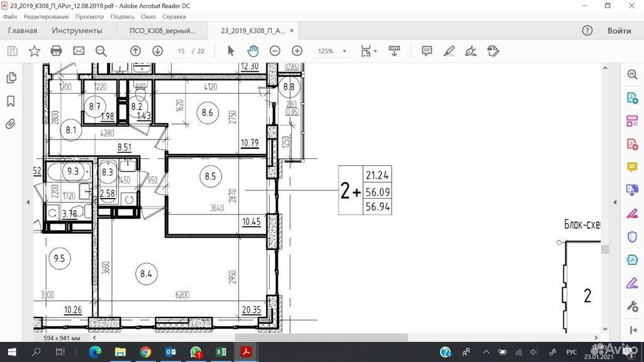Save the file with the toolbar icon
Image resolution: width=644 pixels, height=362 pixels.
click(x=13, y=51)
